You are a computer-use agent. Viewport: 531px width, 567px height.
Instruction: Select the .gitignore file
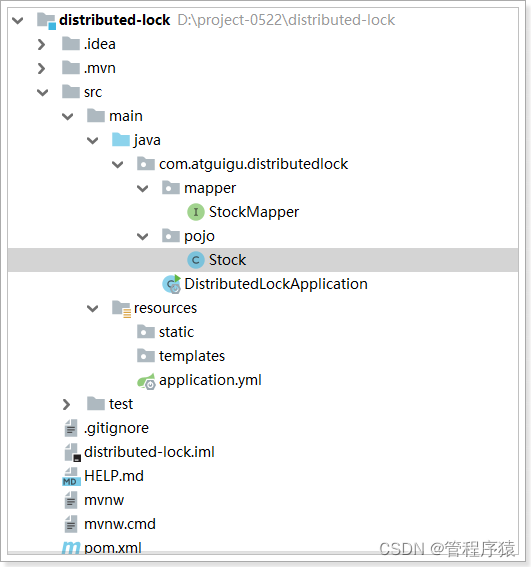(x=116, y=428)
